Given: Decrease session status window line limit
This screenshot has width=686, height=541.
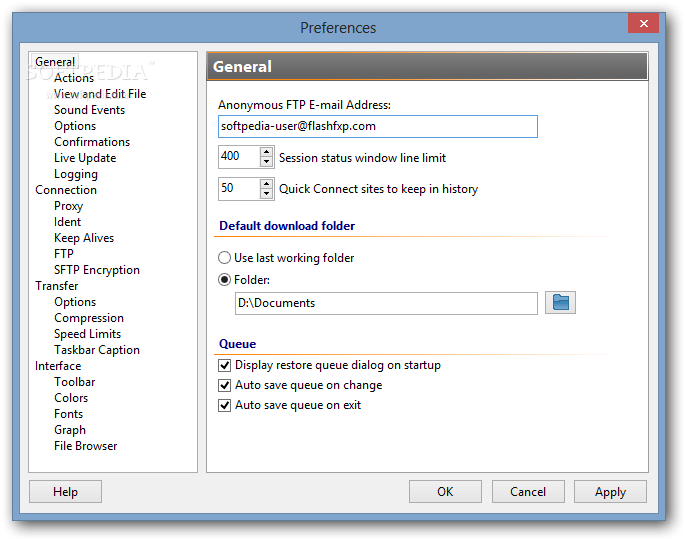Looking at the screenshot, I should tap(266, 162).
